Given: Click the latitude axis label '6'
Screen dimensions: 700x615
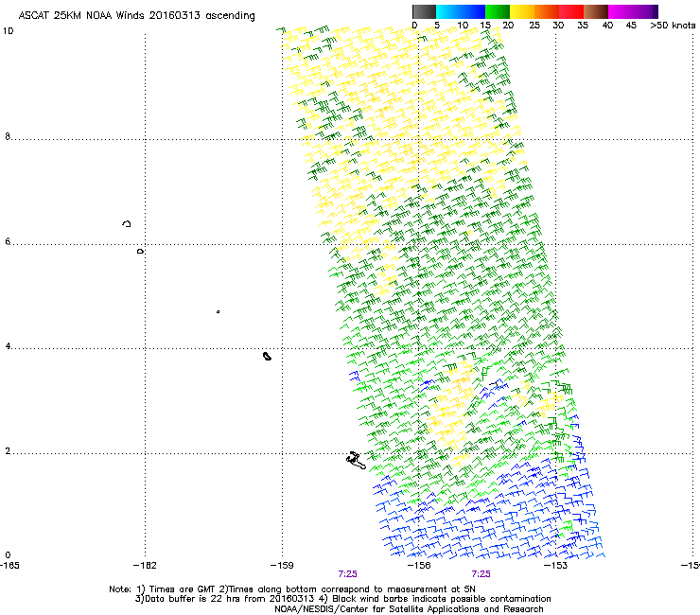Looking at the screenshot, I should (8, 241).
